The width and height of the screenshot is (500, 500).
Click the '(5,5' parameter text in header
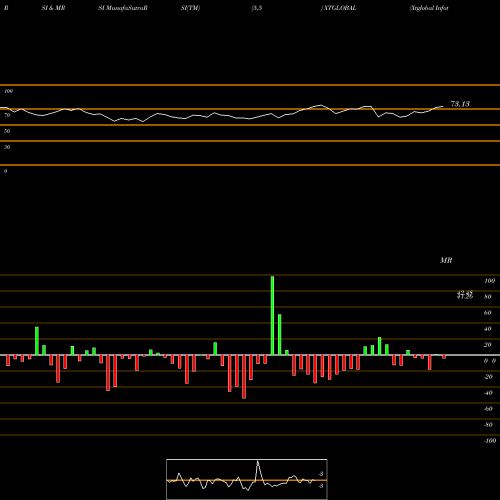(257, 8)
